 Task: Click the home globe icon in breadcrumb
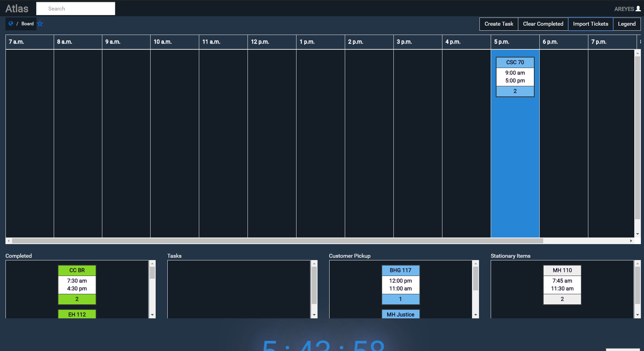click(11, 24)
